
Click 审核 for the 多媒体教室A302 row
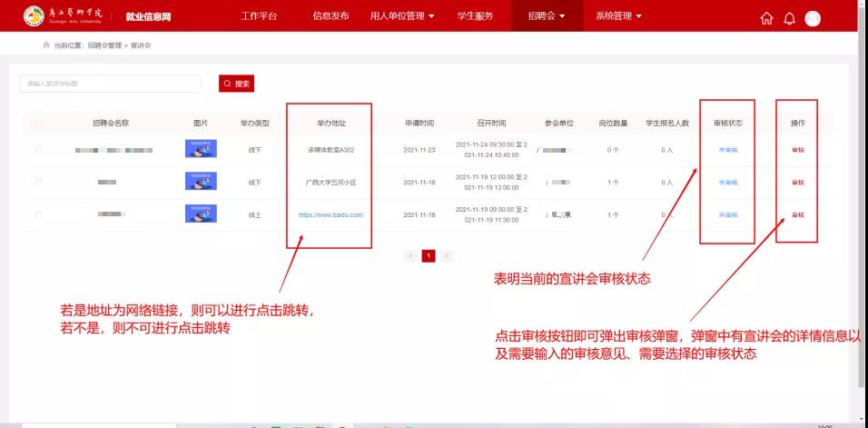click(797, 149)
